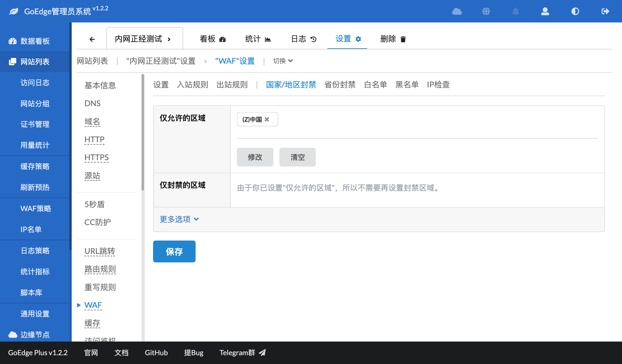Select CC防护 in settings menu
Image resolution: width=622 pixels, height=364 pixels.
pos(97,222)
